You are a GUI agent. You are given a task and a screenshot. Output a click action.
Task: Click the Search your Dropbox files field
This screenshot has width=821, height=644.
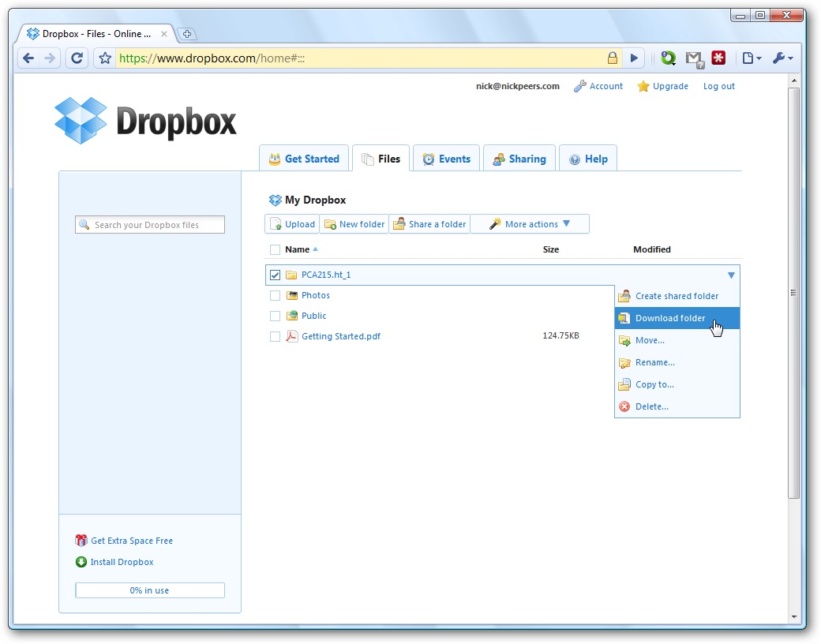[150, 225]
